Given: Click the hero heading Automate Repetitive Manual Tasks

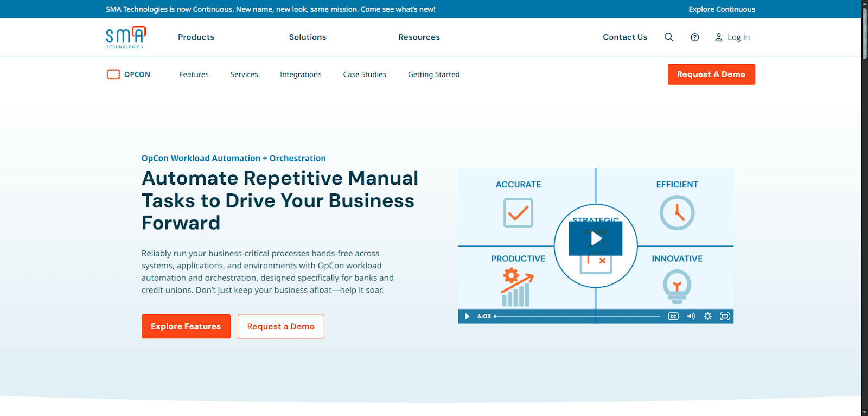Looking at the screenshot, I should (280, 200).
